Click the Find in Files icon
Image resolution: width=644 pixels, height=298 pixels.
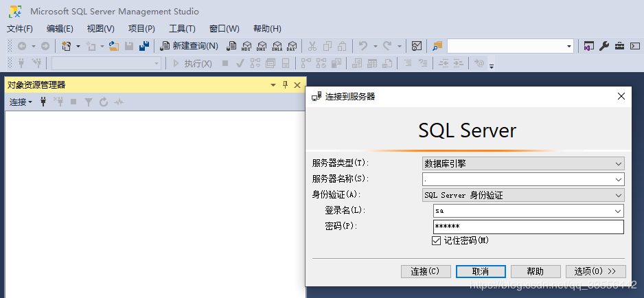(437, 46)
